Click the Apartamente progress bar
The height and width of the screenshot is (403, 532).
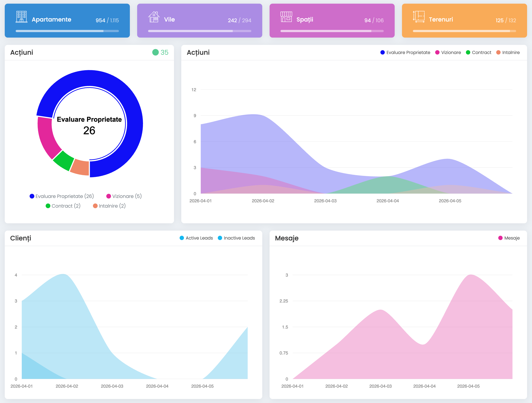click(67, 31)
